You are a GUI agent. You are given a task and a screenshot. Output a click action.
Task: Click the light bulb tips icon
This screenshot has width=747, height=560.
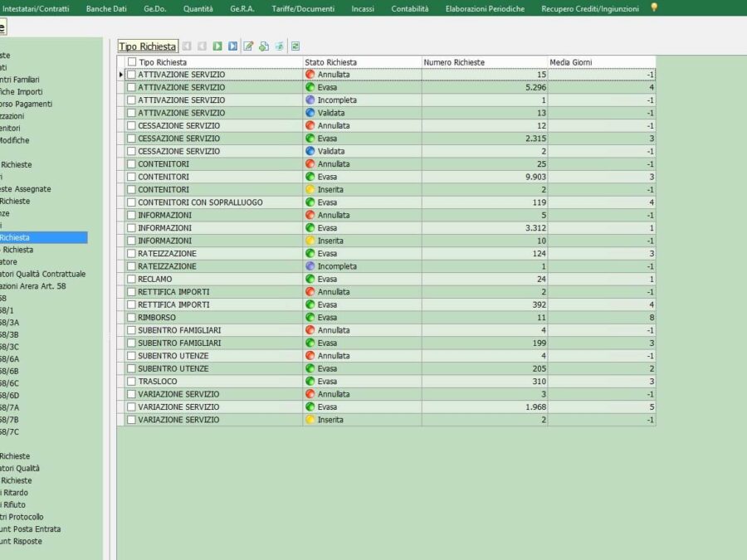pyautogui.click(x=653, y=8)
